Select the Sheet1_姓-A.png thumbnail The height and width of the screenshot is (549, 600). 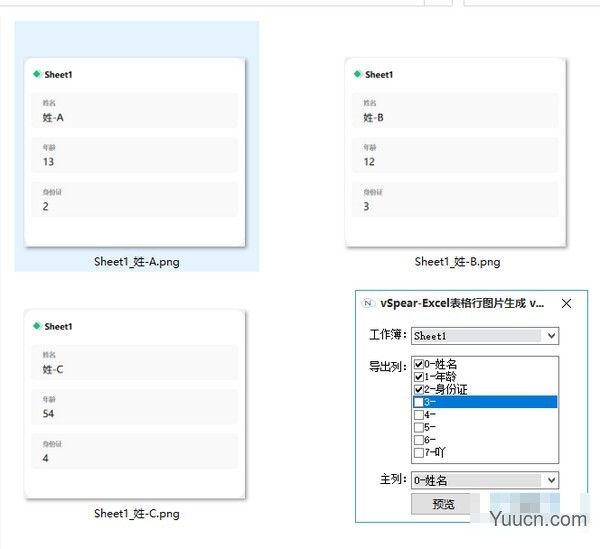[x=135, y=152]
